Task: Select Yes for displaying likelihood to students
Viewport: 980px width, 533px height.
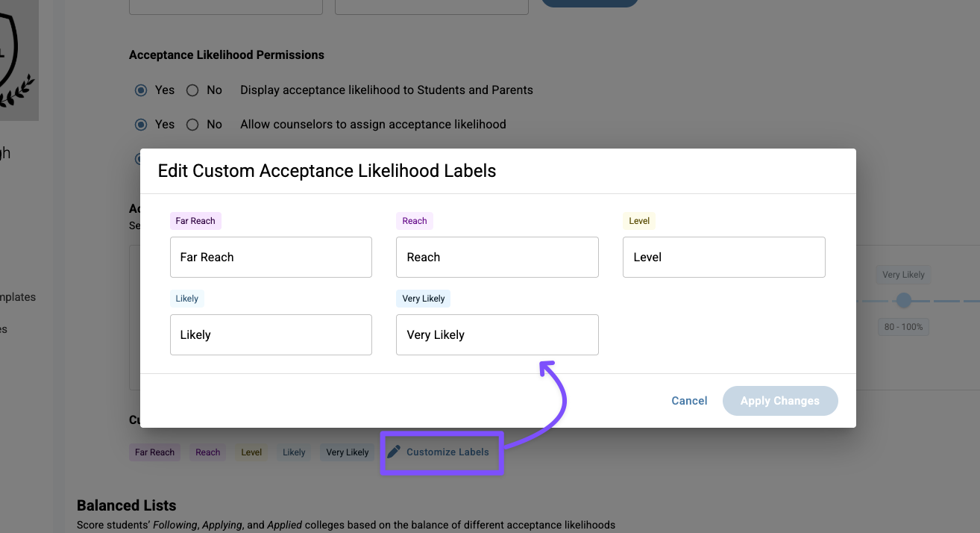Action: click(141, 90)
